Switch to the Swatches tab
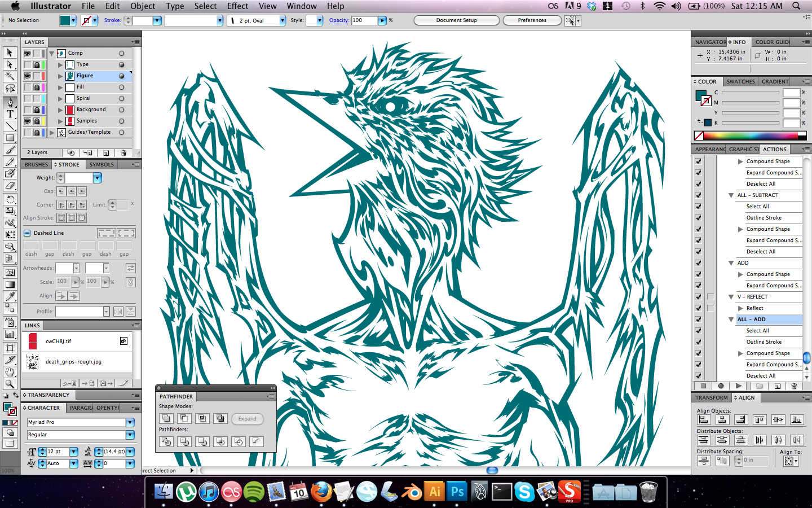Viewport: 812px width, 508px height. point(740,82)
